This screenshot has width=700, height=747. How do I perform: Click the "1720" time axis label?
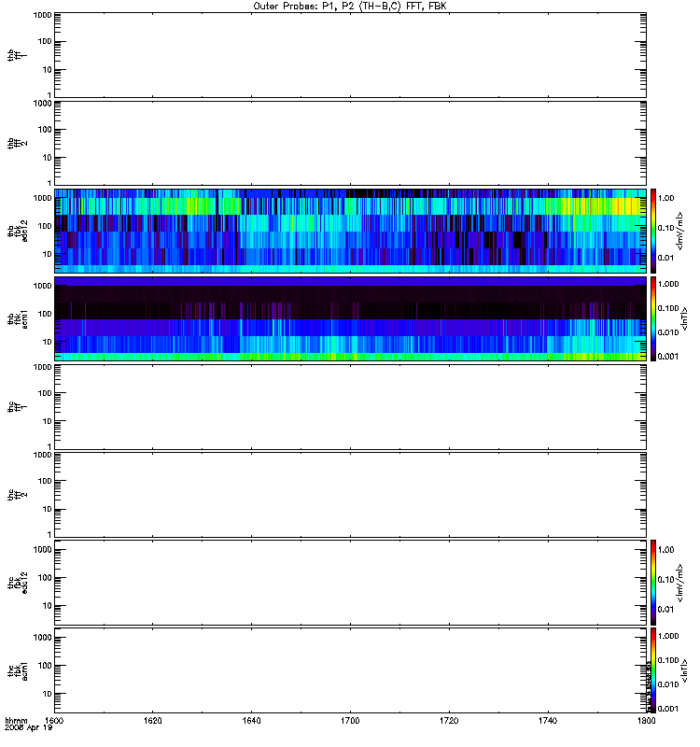[x=449, y=720]
